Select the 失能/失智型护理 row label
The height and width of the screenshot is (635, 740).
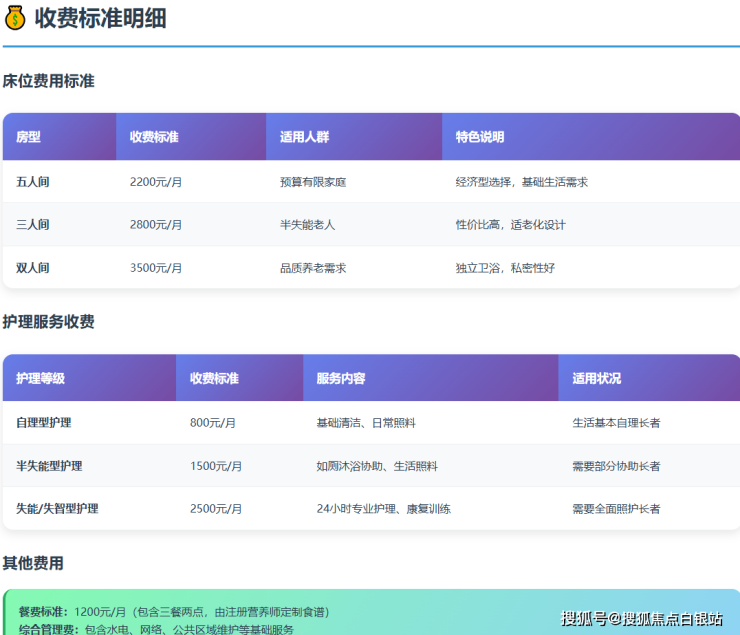tap(57, 509)
